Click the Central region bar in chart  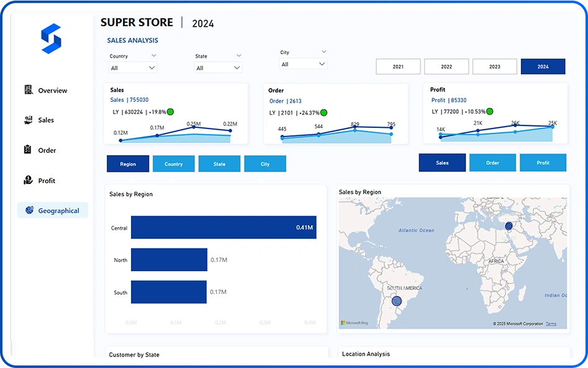[x=224, y=228]
